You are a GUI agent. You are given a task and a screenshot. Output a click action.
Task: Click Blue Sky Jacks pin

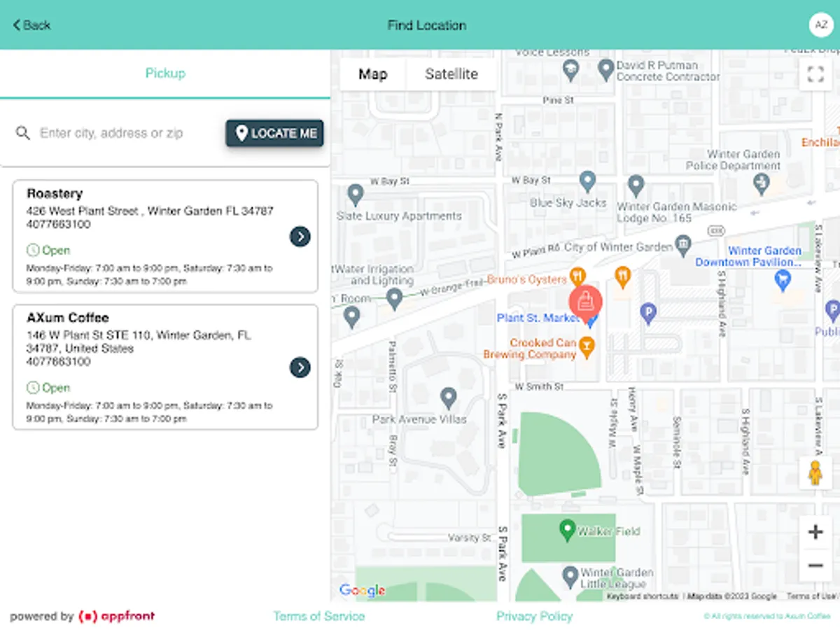pos(588,181)
